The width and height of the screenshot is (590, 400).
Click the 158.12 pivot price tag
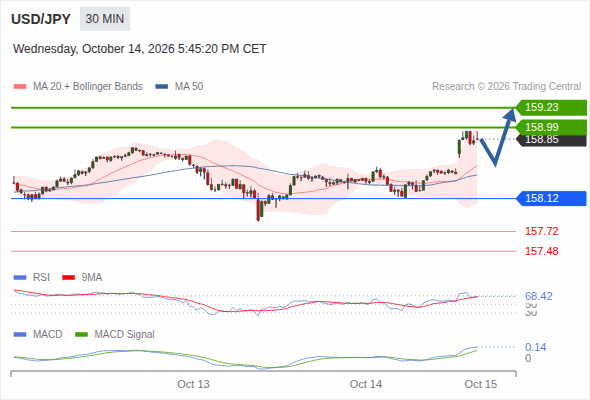[551, 198]
